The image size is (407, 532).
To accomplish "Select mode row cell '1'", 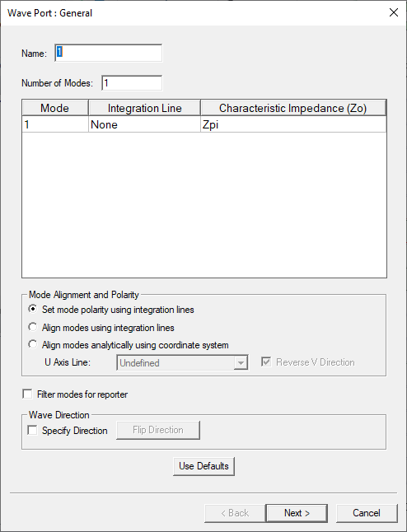I will 55,124.
